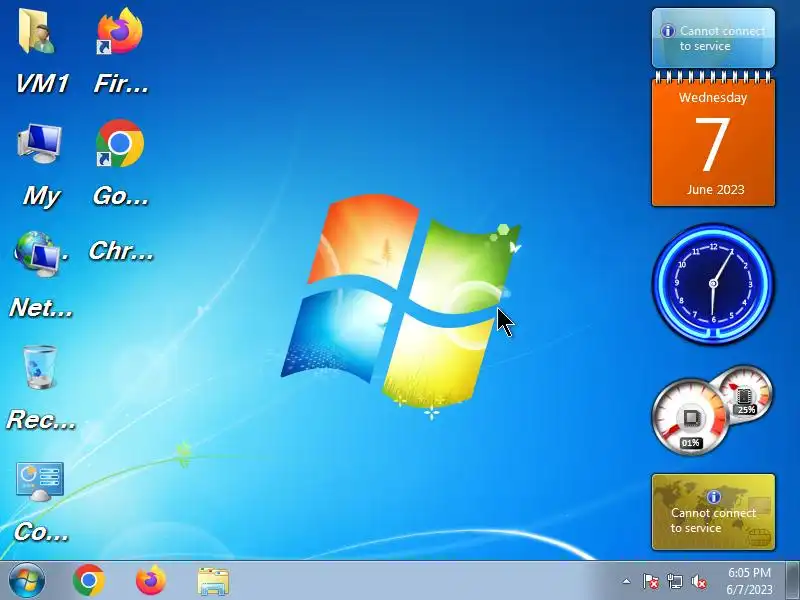Open the Recycle Bin icon
The width and height of the screenshot is (800, 600).
click(x=40, y=367)
